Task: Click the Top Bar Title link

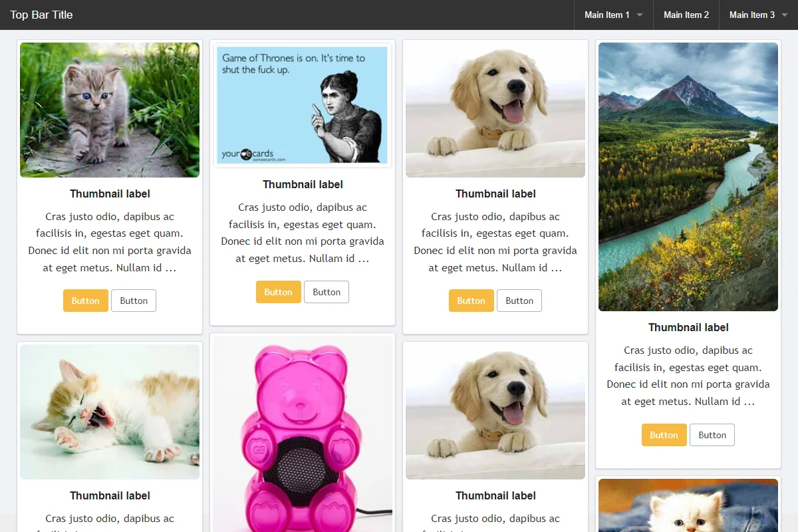Action: (x=41, y=15)
